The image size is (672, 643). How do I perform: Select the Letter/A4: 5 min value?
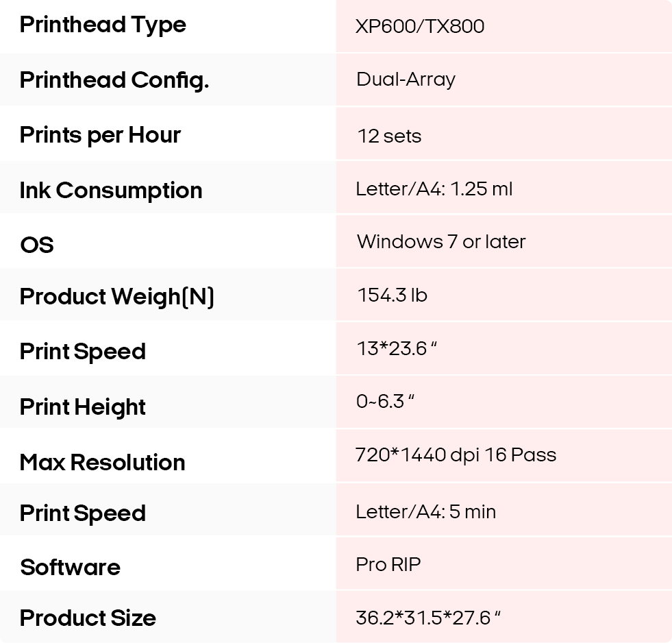425,512
